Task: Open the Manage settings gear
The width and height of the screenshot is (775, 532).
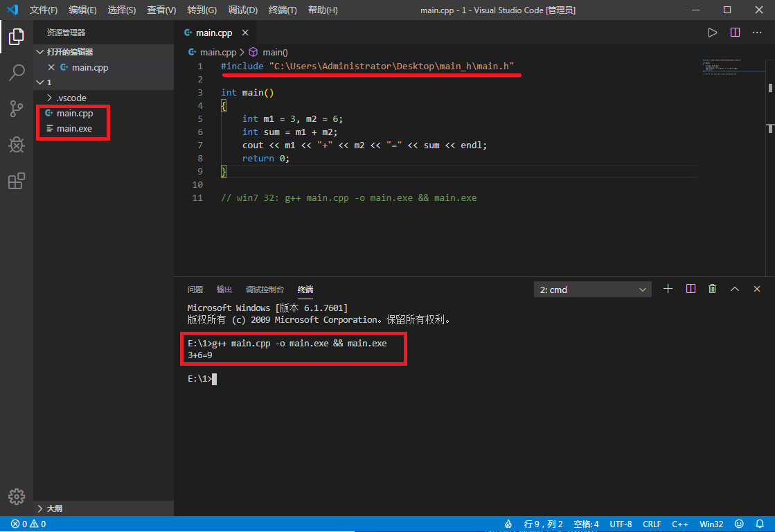Action: click(x=16, y=496)
